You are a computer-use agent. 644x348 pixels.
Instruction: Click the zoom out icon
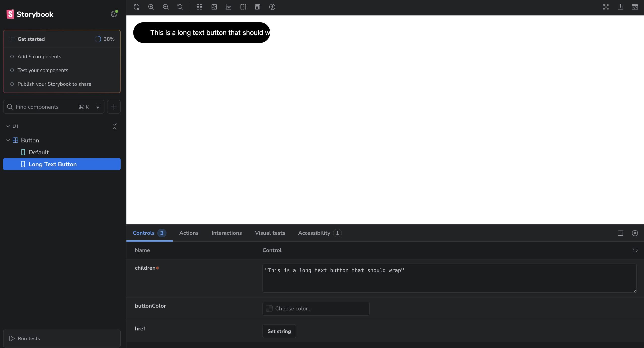point(166,7)
